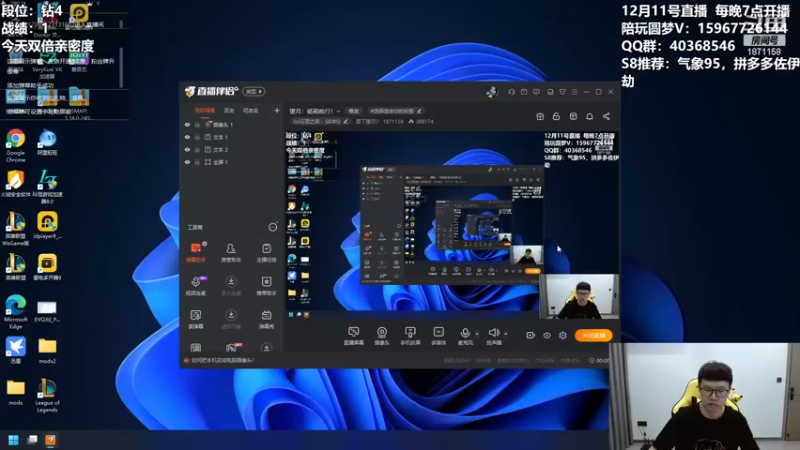Select the 全屏 1 source row

coord(232,162)
